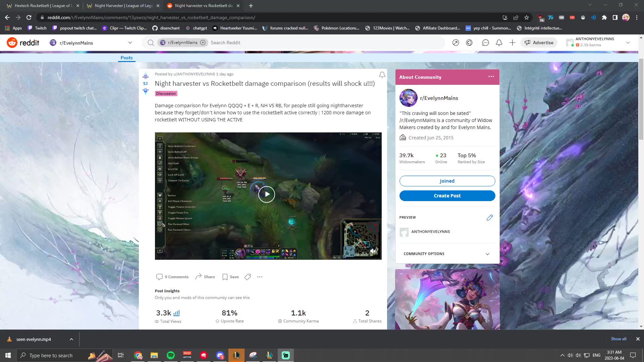Screen dimensions: 644x362
Task: Open chatgpt bookmark
Action: [196, 28]
